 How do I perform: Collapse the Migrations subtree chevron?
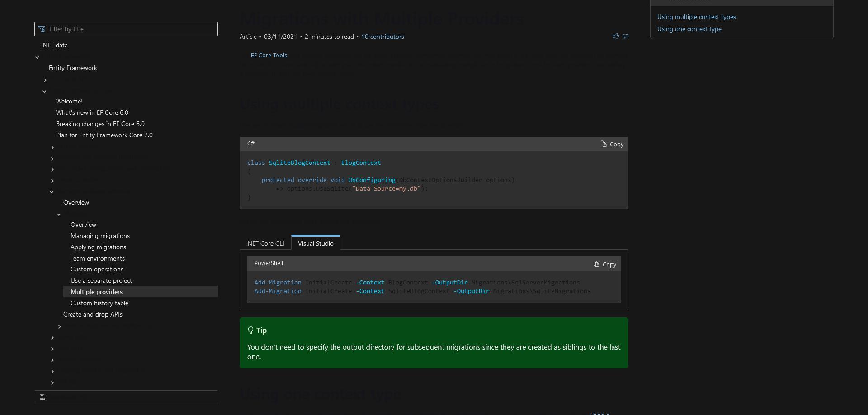click(59, 214)
